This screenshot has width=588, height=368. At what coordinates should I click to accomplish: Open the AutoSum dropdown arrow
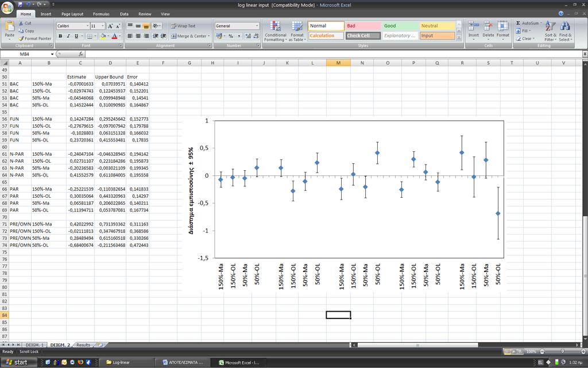click(541, 23)
